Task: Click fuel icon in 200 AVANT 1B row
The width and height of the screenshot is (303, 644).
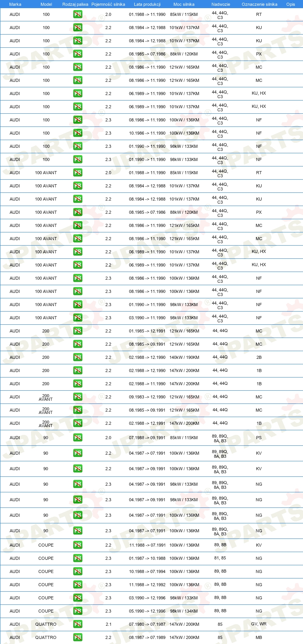Action: coord(77,423)
